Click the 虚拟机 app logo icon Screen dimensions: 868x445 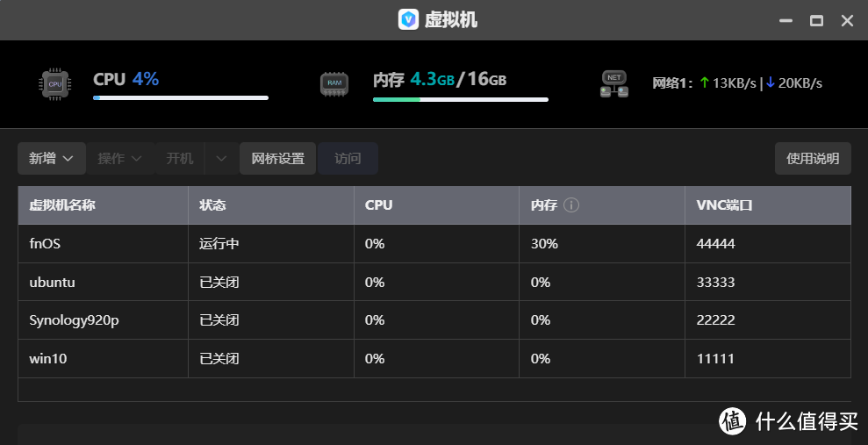coord(408,19)
